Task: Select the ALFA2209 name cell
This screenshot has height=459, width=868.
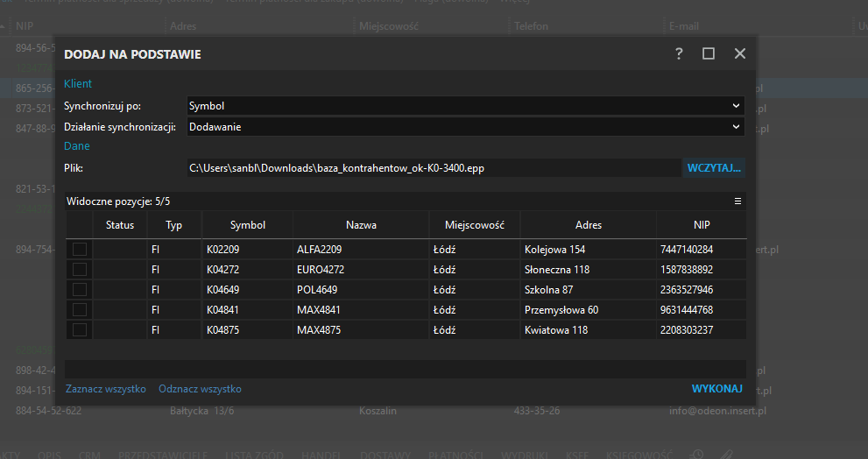Action: 361,249
